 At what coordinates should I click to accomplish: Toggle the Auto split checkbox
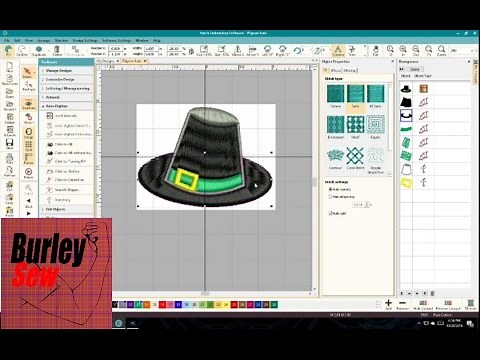point(330,213)
